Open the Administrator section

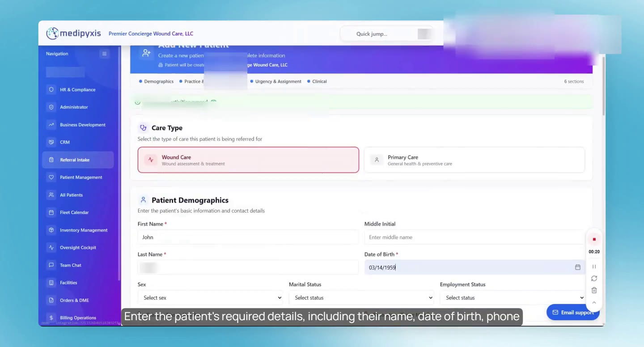coord(78,107)
